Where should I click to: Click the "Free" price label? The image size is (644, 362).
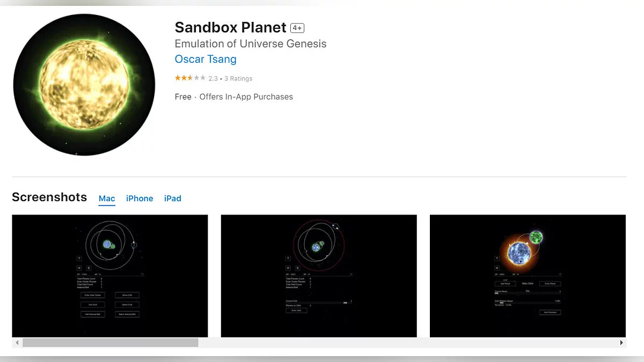pos(183,97)
